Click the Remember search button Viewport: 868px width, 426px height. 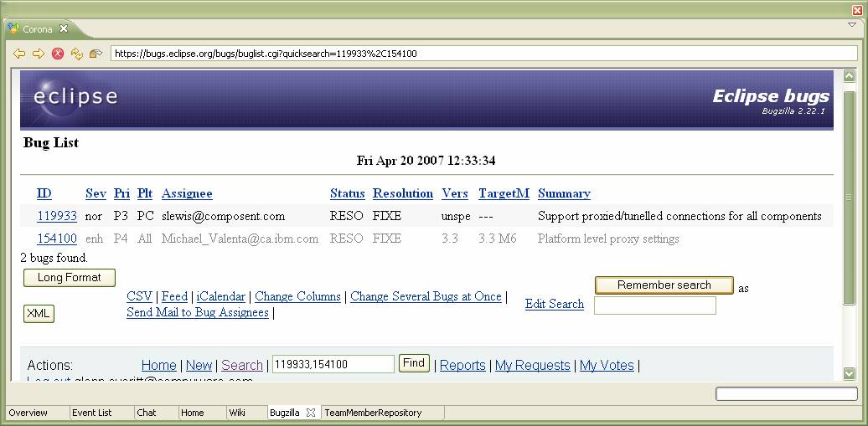click(664, 285)
